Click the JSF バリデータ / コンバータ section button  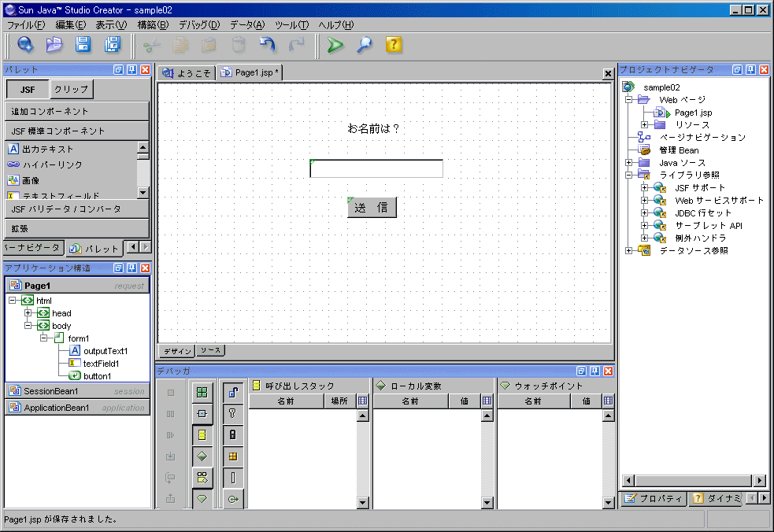coord(77,209)
